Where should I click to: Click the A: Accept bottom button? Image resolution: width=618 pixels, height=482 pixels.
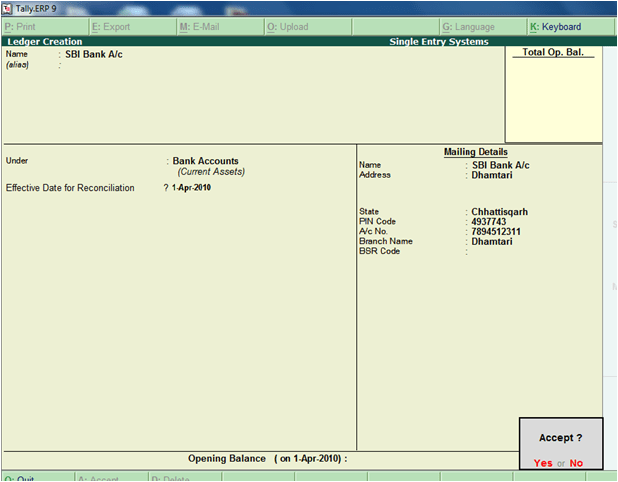tap(111, 477)
